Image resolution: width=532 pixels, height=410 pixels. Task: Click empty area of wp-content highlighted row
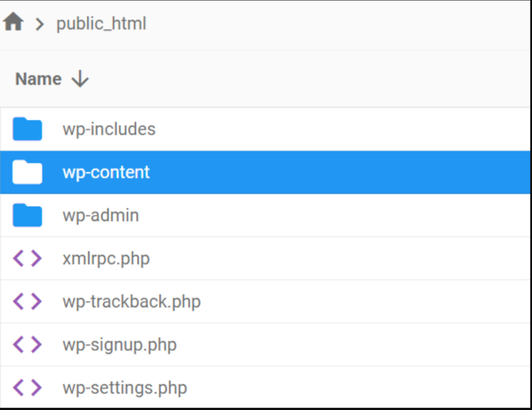click(x=338, y=172)
